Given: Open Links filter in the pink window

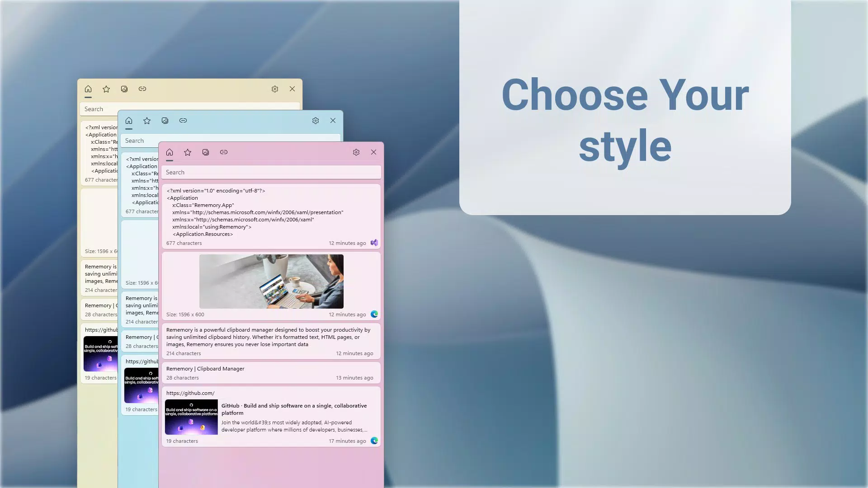Looking at the screenshot, I should [224, 152].
